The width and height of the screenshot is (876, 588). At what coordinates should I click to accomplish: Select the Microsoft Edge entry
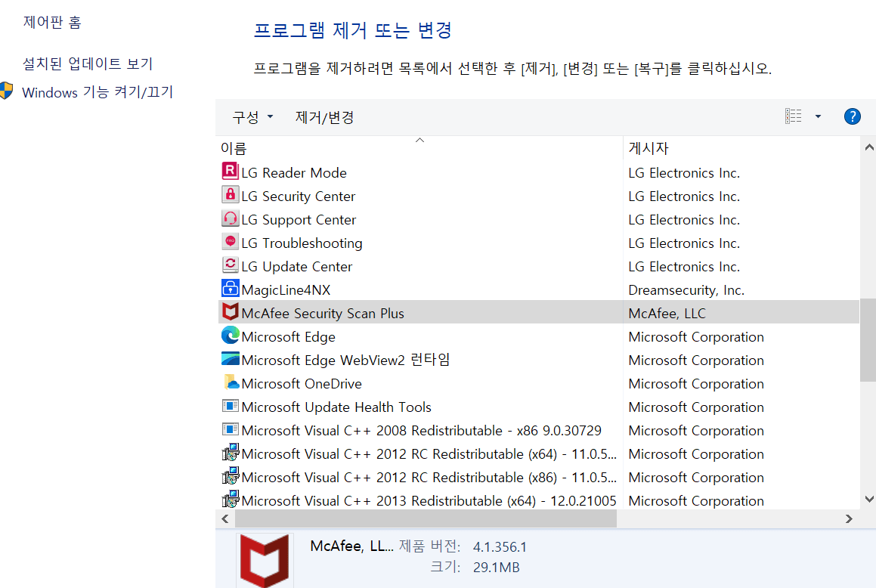point(539,337)
